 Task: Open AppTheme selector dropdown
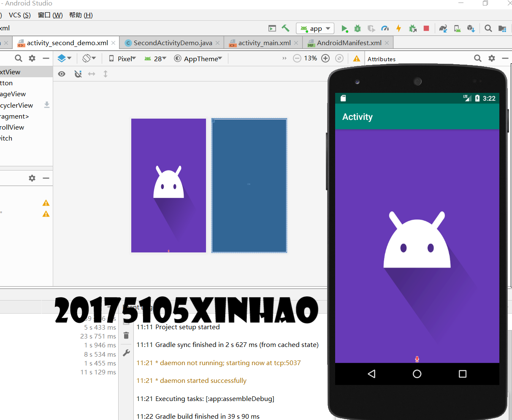click(198, 59)
